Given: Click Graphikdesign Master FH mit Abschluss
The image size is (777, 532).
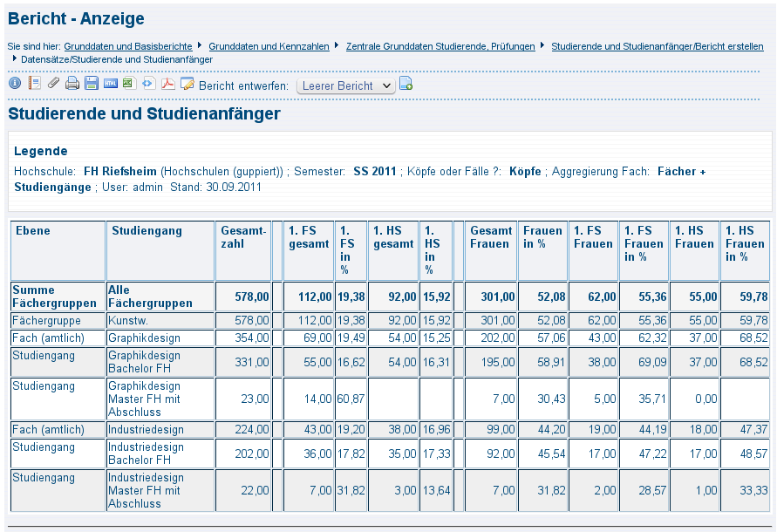Looking at the screenshot, I should pos(160,399).
